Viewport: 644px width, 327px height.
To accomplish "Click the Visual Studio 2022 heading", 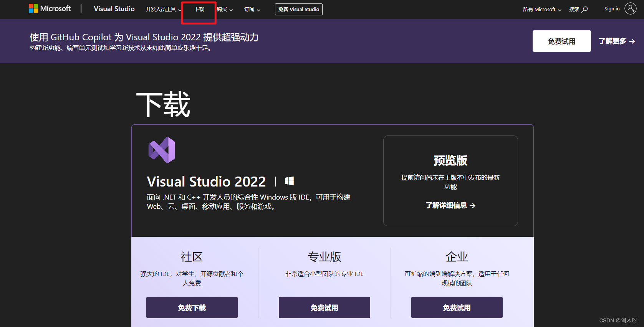I will pos(206,182).
